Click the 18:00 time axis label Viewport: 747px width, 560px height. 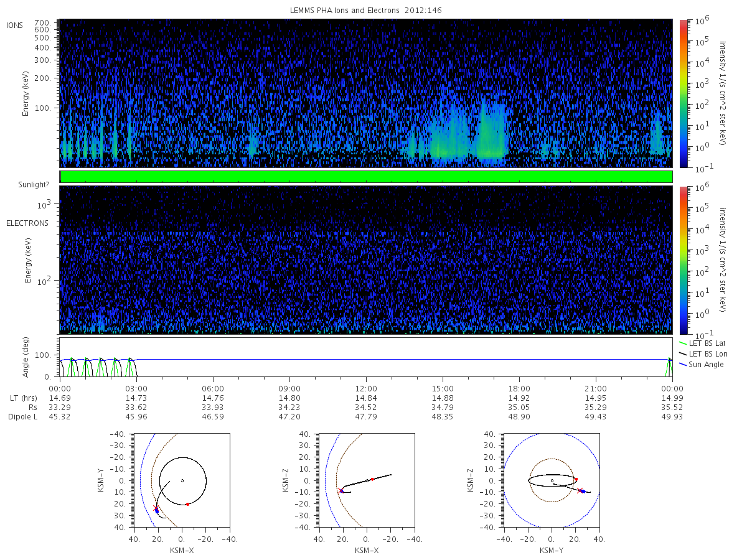click(519, 386)
